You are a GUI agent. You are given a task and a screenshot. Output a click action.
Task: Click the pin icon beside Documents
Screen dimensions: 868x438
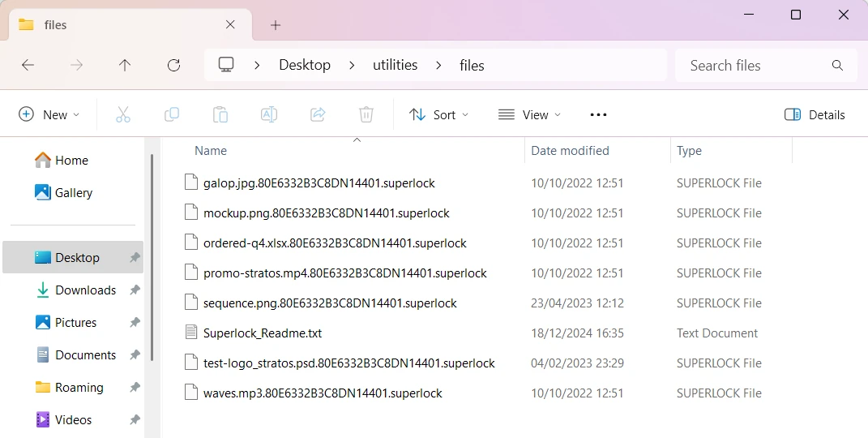(135, 355)
